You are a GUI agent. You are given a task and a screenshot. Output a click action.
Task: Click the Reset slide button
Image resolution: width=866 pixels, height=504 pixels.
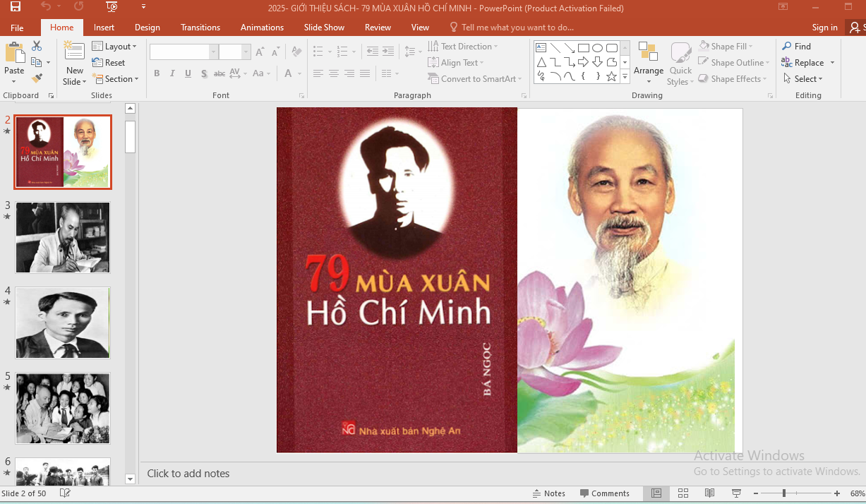click(109, 63)
